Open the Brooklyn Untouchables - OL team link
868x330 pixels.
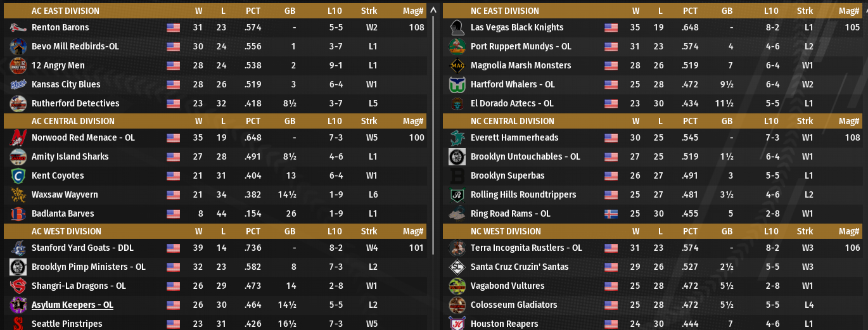(x=525, y=157)
